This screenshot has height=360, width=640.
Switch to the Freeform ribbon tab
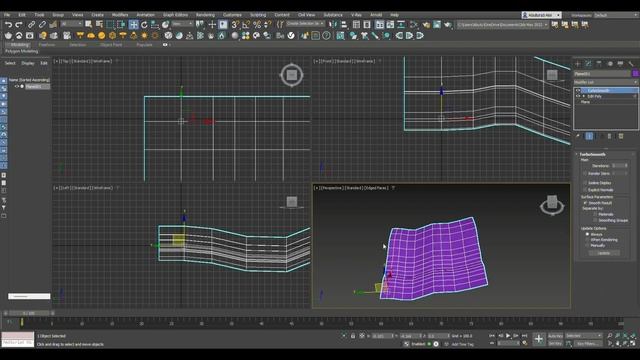[47, 45]
